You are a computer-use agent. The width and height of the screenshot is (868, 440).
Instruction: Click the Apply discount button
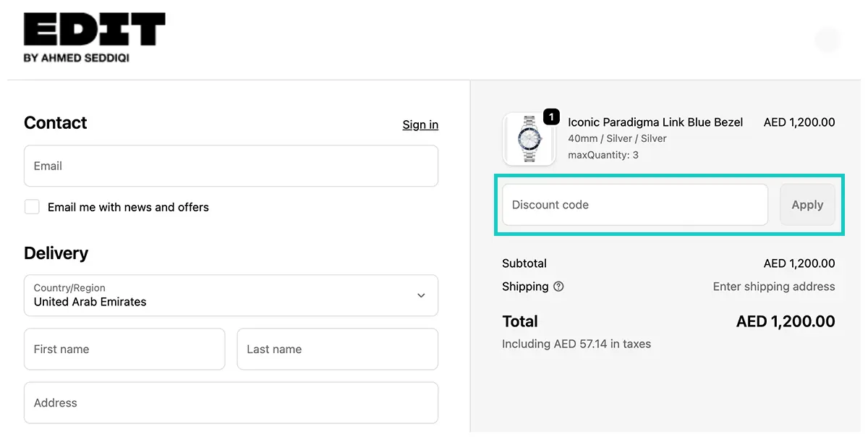(807, 205)
